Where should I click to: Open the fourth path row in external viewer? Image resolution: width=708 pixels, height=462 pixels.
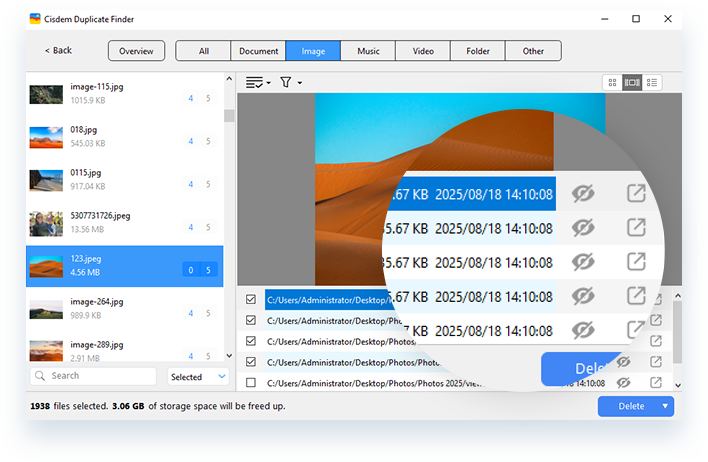pyautogui.click(x=656, y=362)
